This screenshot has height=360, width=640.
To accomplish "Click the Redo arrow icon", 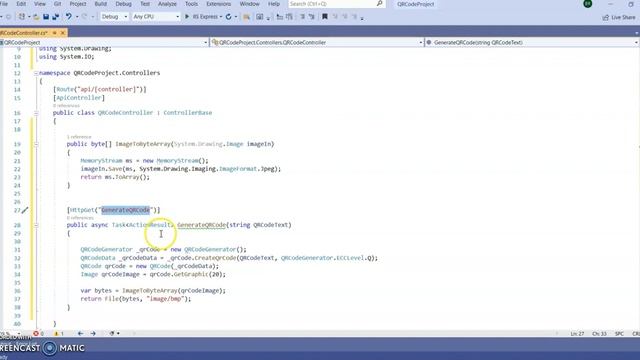I will pyautogui.click(x=84, y=17).
